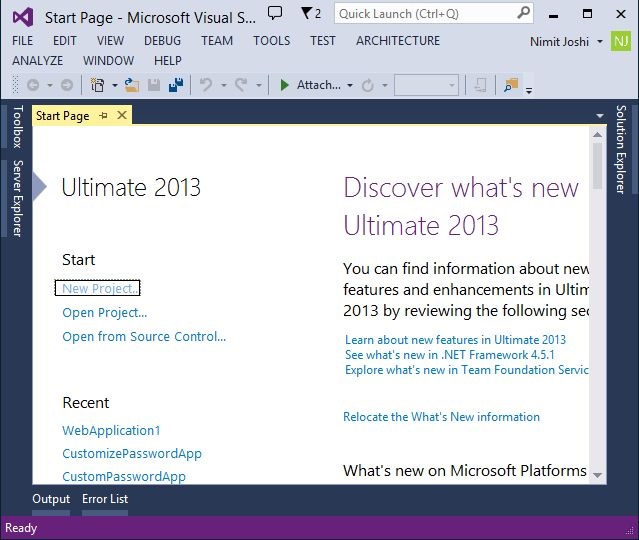Screen dimensions: 639x540
Task: Open recent project CustomizePasswordApp
Action: coord(132,454)
